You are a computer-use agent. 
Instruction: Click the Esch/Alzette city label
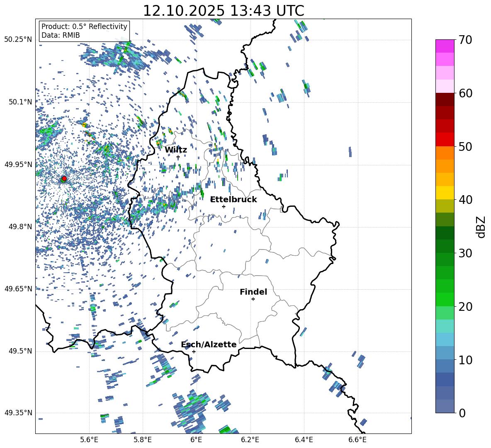209,344
